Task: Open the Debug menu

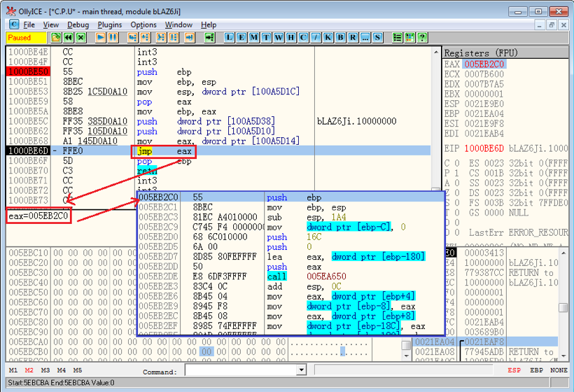Action: tap(78, 24)
